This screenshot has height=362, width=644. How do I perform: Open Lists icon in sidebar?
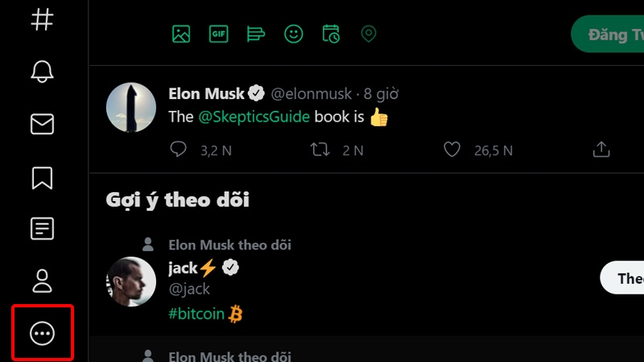coord(42,229)
